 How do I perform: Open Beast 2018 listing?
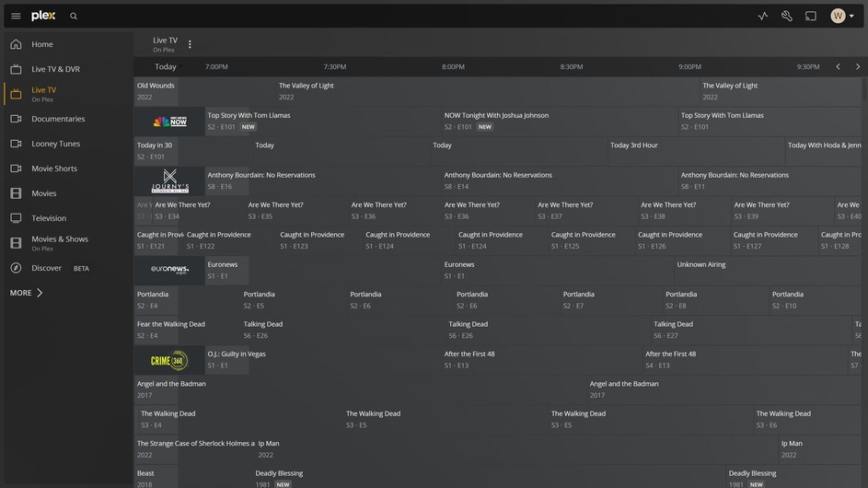pos(192,478)
